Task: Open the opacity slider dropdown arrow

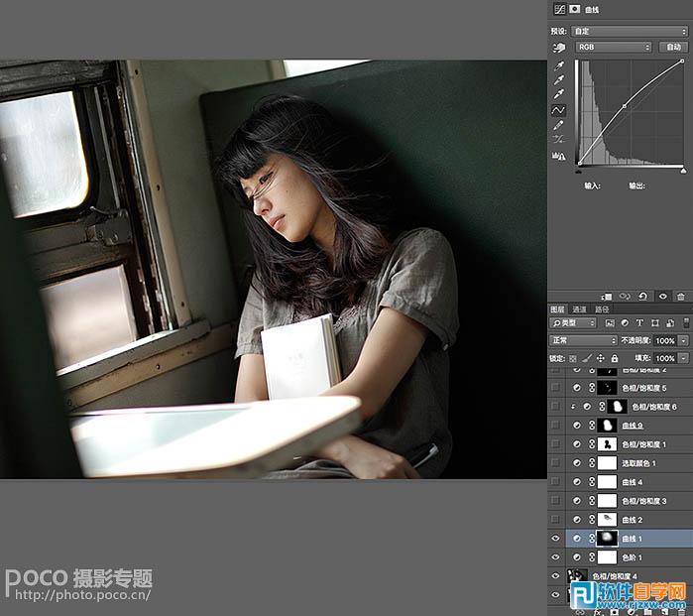Action: point(684,340)
